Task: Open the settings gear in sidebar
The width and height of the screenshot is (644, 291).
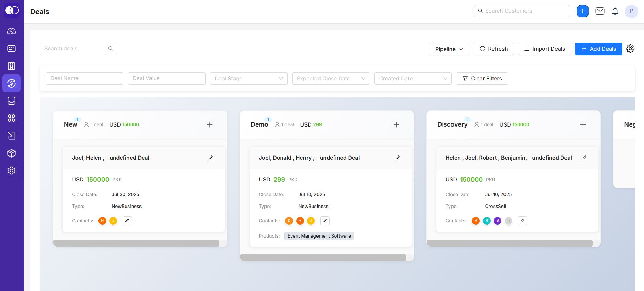Action: tap(12, 171)
